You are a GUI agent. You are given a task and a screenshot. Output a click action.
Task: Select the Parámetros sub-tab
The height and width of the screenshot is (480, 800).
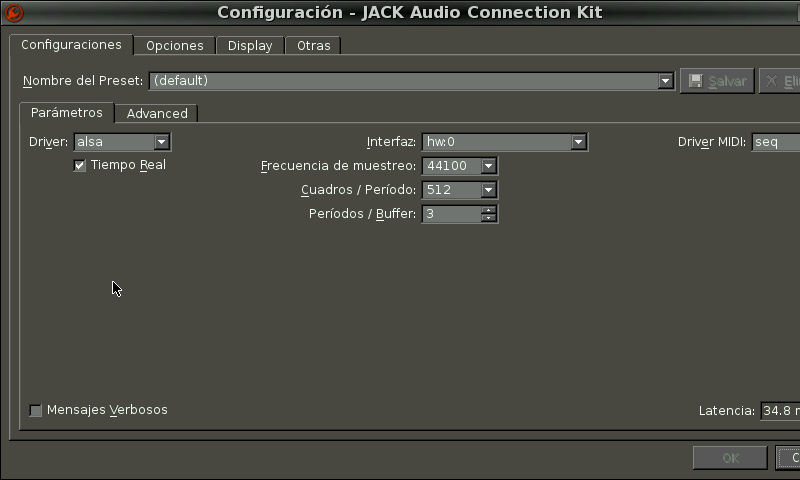(x=66, y=113)
